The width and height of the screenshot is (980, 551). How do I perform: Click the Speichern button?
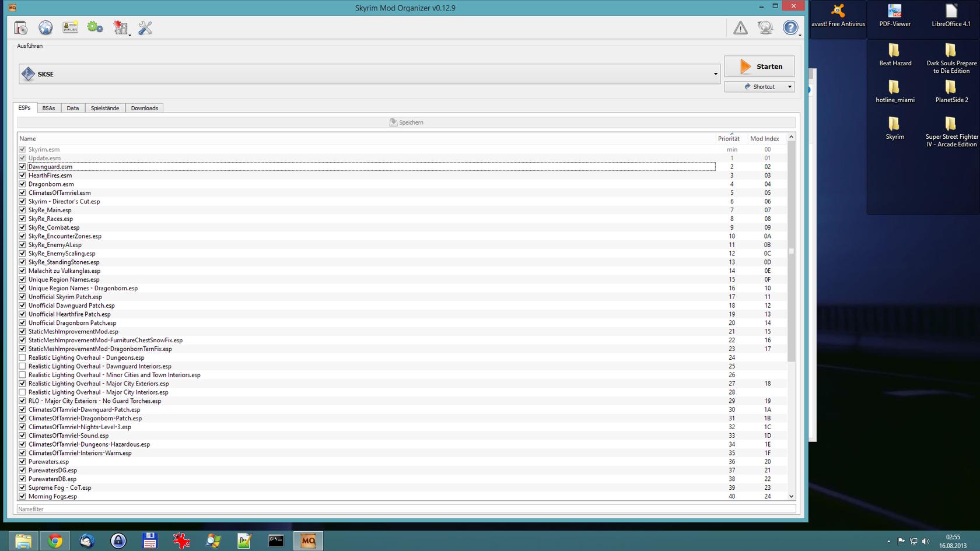point(407,122)
